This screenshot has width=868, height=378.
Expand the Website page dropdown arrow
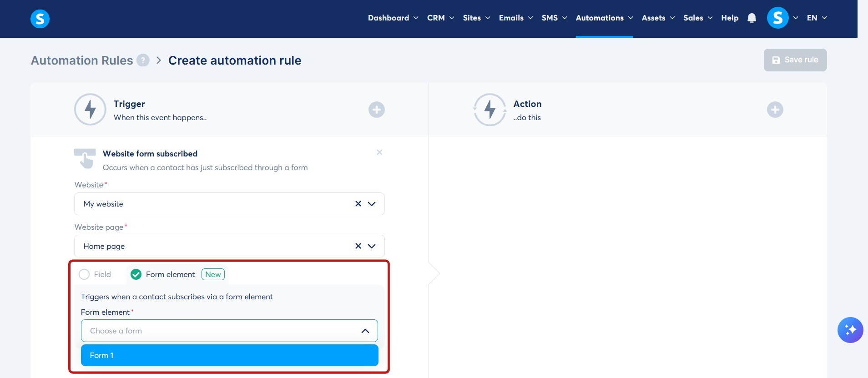372,246
